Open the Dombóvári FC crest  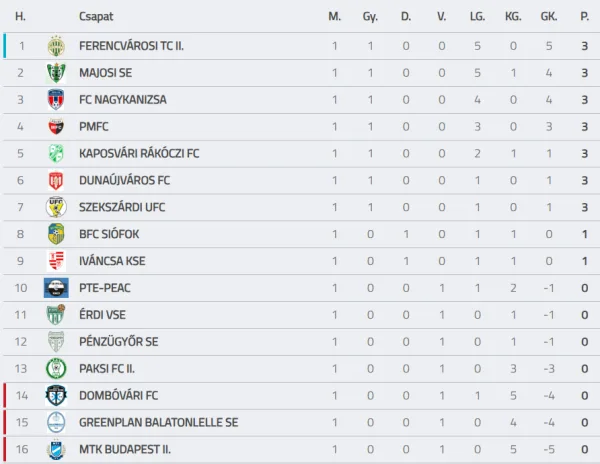click(56, 396)
